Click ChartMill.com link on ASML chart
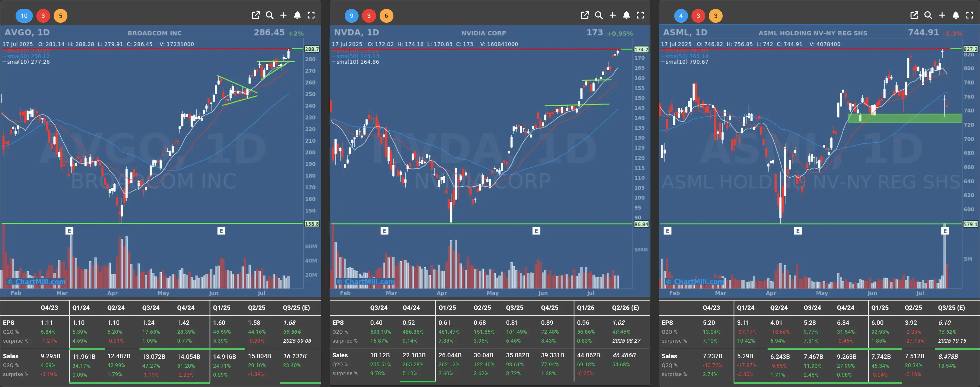The width and height of the screenshot is (980, 387). pos(695,282)
